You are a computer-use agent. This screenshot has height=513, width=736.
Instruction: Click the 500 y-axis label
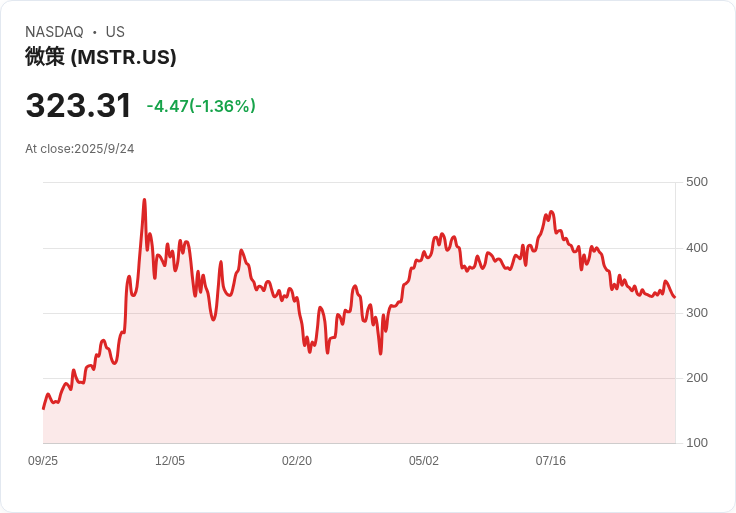coord(697,182)
